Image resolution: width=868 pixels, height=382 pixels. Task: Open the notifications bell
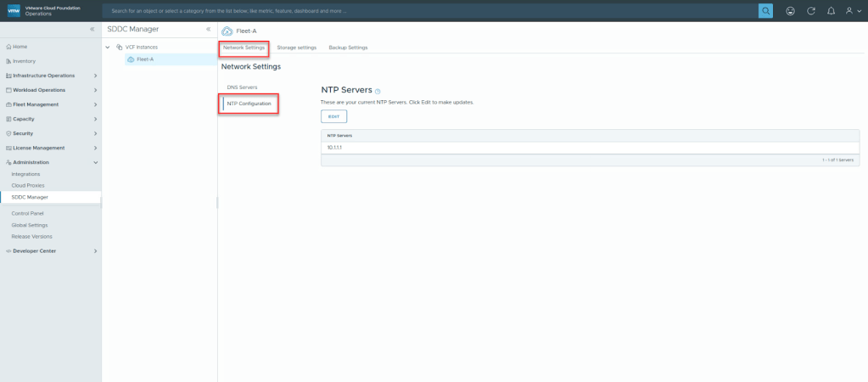(831, 10)
